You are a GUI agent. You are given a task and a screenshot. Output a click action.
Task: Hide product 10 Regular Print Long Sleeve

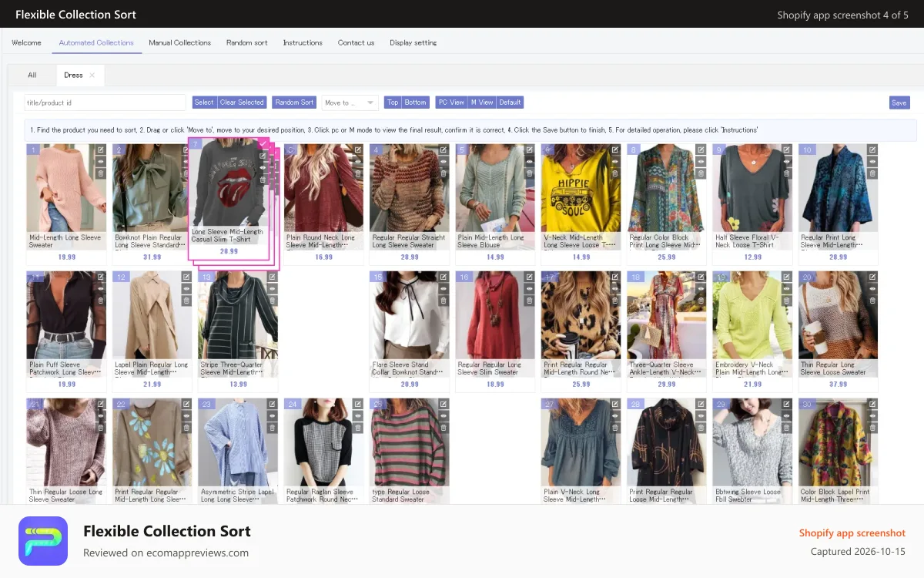coord(872,162)
